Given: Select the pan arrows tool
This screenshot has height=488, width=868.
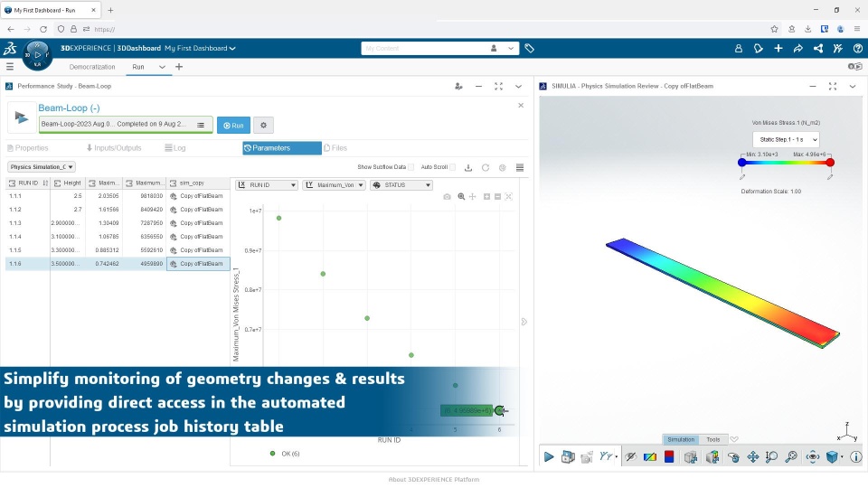Looking at the screenshot, I should pos(753,457).
